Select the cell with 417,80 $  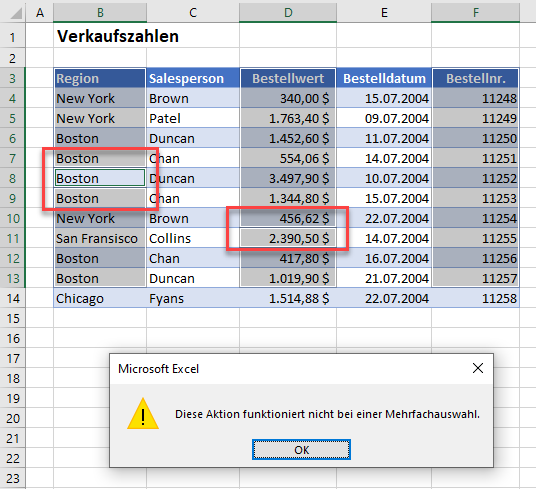288,258
